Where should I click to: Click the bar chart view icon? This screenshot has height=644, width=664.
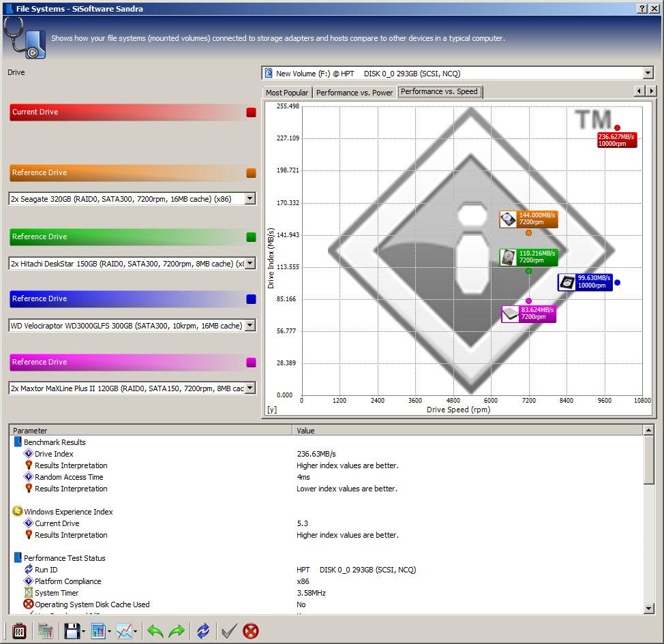pos(98,631)
